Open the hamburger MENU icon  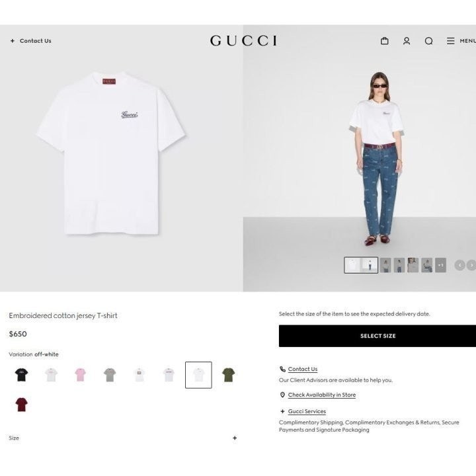tap(450, 41)
